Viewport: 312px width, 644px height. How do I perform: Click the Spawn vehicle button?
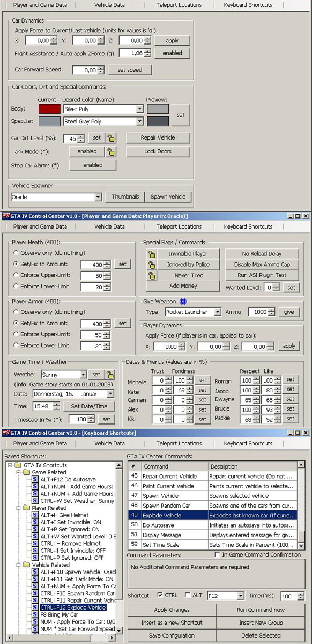(168, 197)
